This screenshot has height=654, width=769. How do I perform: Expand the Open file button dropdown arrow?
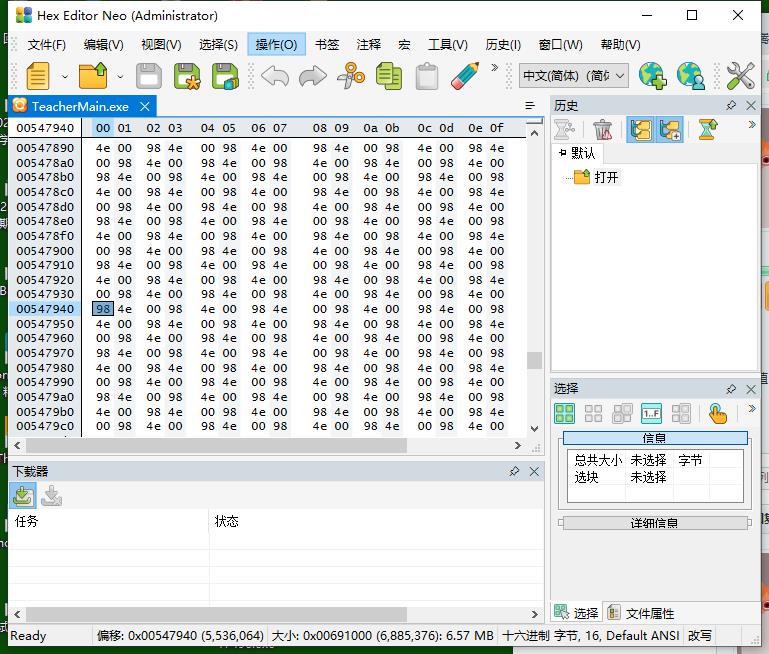[120, 76]
